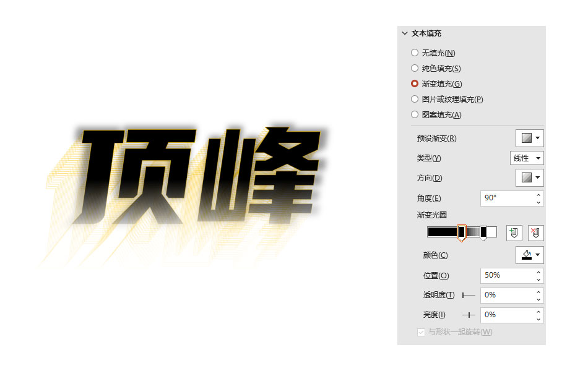Collapse the 文本填充 section
The height and width of the screenshot is (371, 588).
pos(405,33)
